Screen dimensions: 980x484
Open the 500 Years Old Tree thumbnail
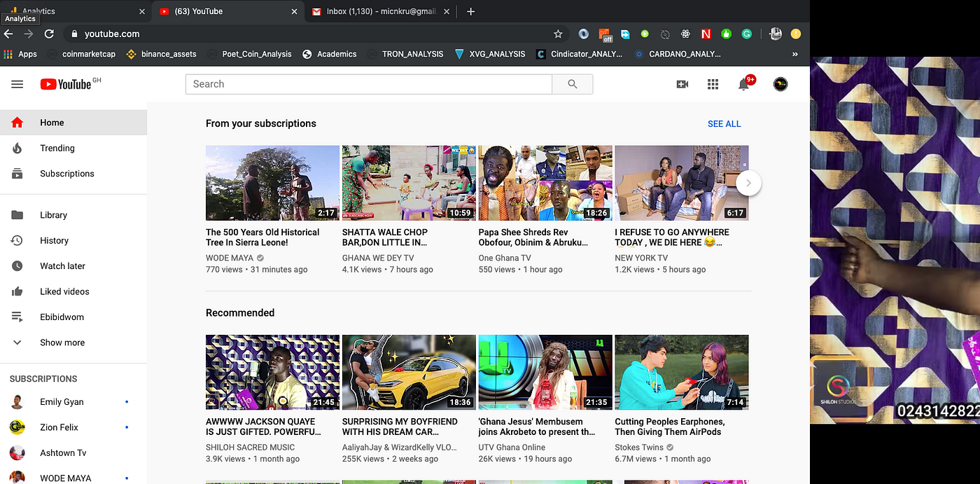point(272,183)
